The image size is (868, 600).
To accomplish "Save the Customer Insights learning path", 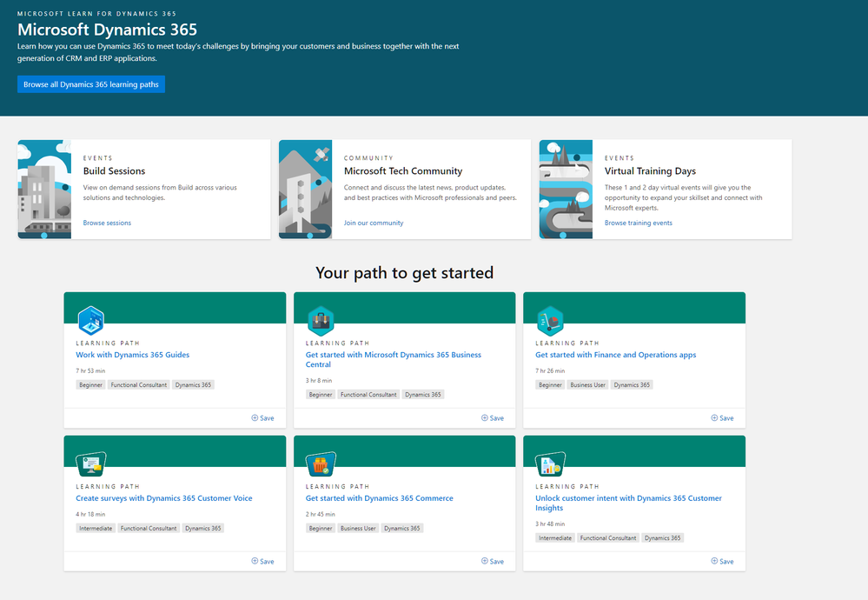I will click(x=722, y=561).
